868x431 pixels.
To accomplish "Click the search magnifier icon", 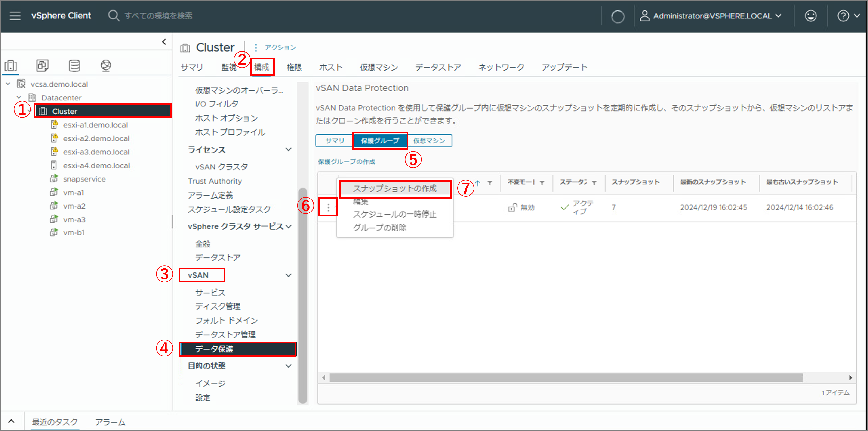I will 114,15.
